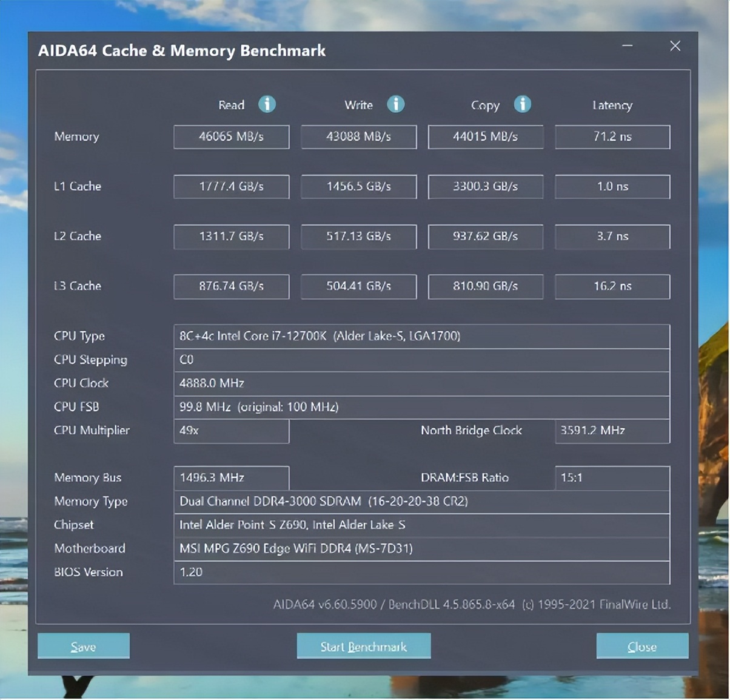The height and width of the screenshot is (700, 730).
Task: Click the Memory Write result box
Action: pos(358,136)
